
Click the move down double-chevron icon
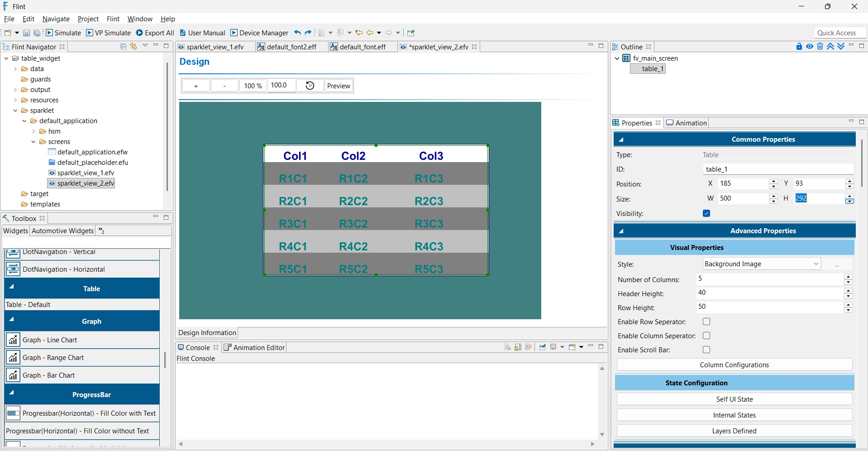point(841,47)
